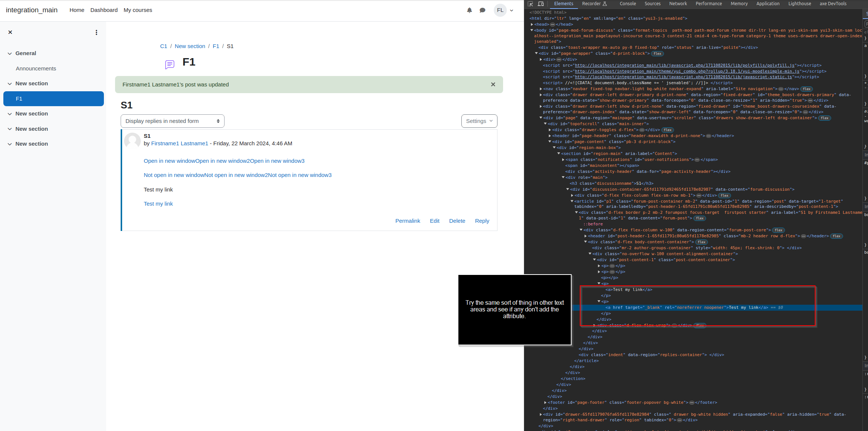Click the F1 forum activity icon

point(170,64)
